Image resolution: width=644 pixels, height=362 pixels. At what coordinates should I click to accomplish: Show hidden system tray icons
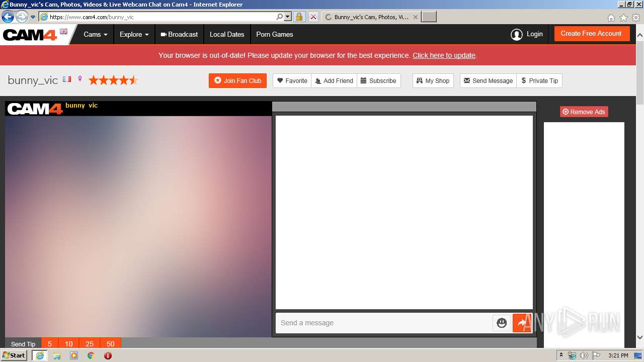point(561,355)
